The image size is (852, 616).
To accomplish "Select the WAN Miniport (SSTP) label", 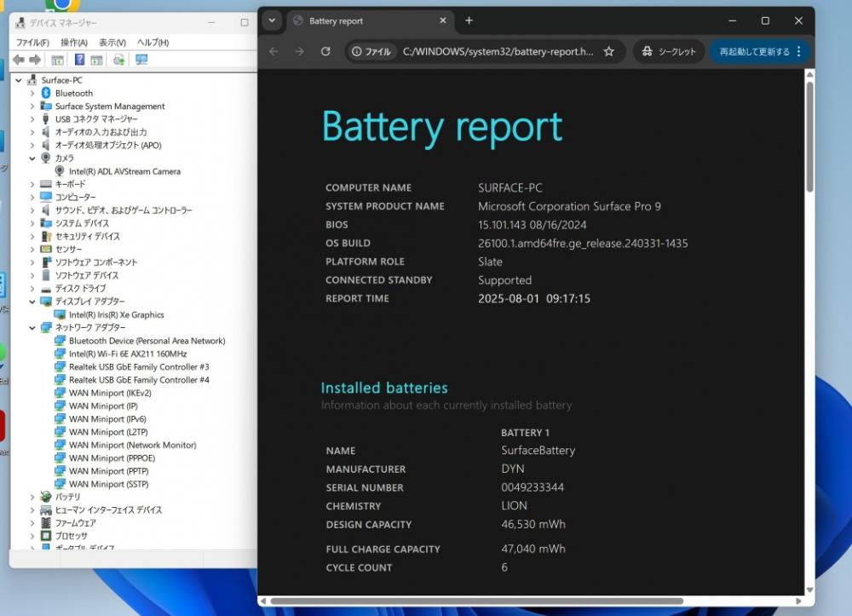I will point(109,484).
